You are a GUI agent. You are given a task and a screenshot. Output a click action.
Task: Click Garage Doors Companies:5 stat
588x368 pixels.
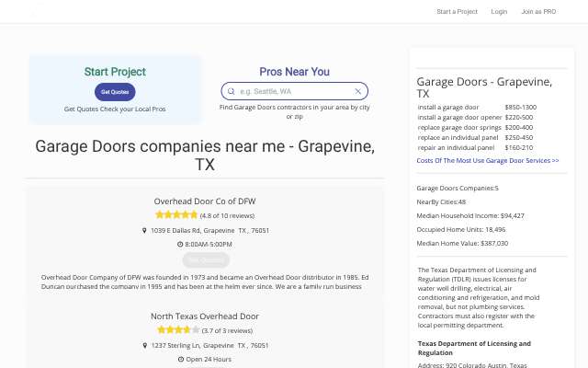458,188
